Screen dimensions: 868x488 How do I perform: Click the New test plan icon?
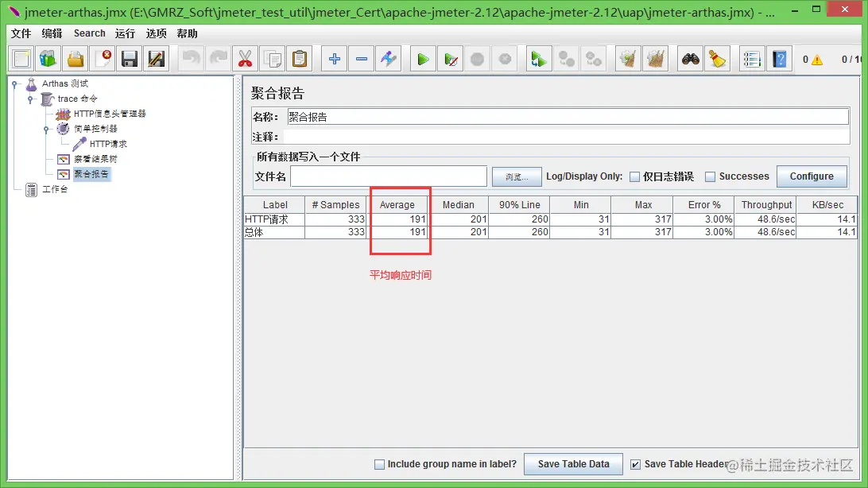[21, 59]
